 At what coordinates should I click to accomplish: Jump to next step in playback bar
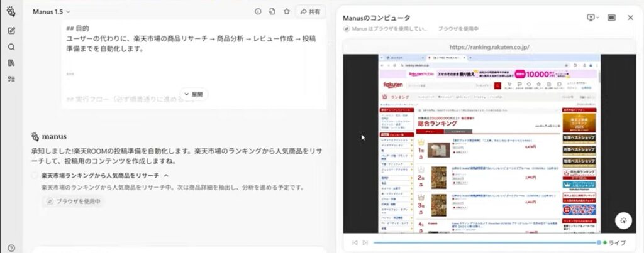(x=365, y=243)
